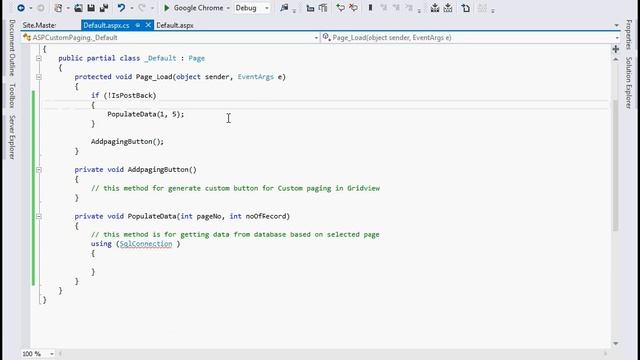
Task: Click the New Project toolbar icon
Action: (59, 8)
